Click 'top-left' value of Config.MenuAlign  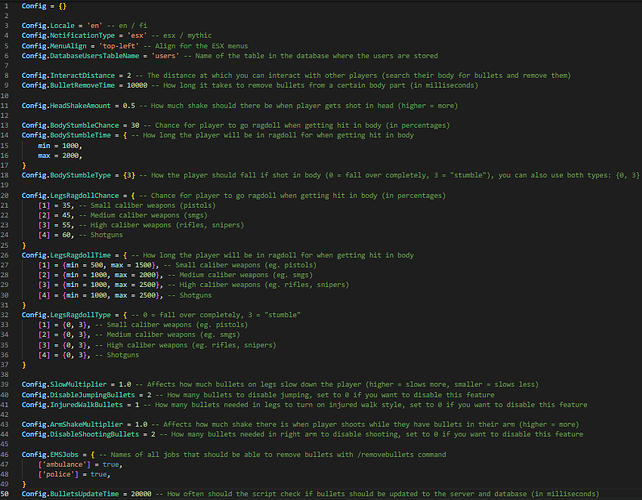pos(119,46)
